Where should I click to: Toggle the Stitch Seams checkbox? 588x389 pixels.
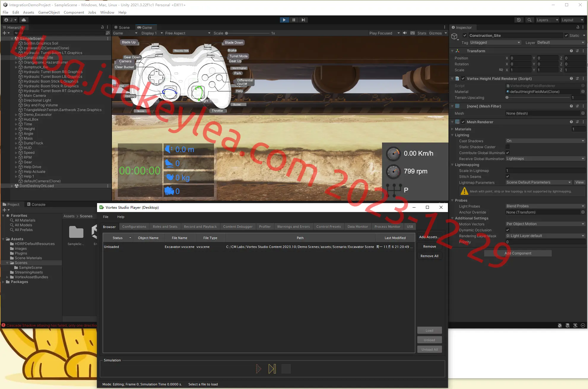click(508, 176)
